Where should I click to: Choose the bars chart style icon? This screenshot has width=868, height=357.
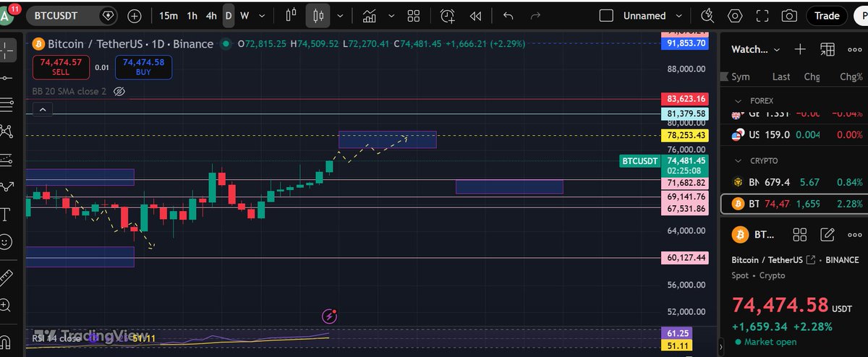[x=292, y=15]
